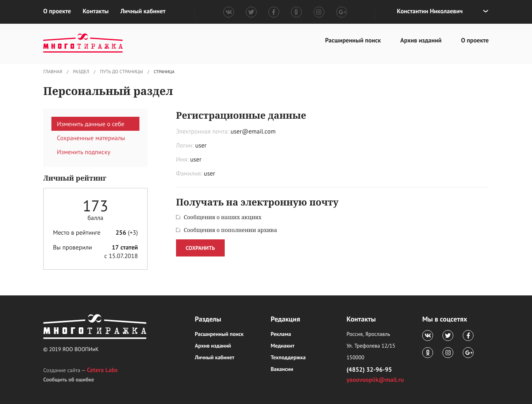Open the VK social icon in header
The image size is (532, 404).
tap(229, 12)
